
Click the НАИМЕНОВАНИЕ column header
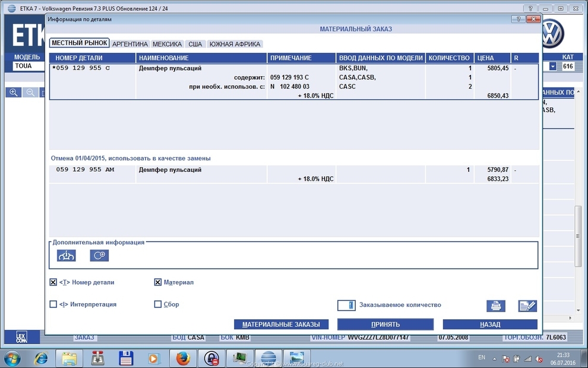pos(201,58)
